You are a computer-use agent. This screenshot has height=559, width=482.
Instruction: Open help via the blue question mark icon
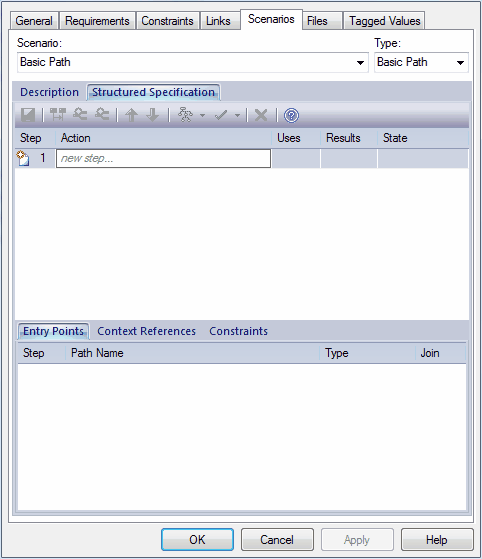[x=291, y=116]
